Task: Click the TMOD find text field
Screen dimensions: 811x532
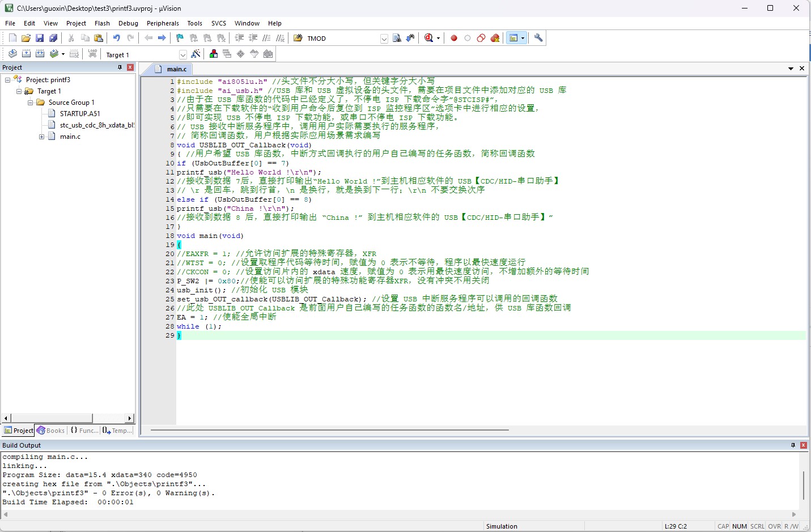Action: (342, 39)
